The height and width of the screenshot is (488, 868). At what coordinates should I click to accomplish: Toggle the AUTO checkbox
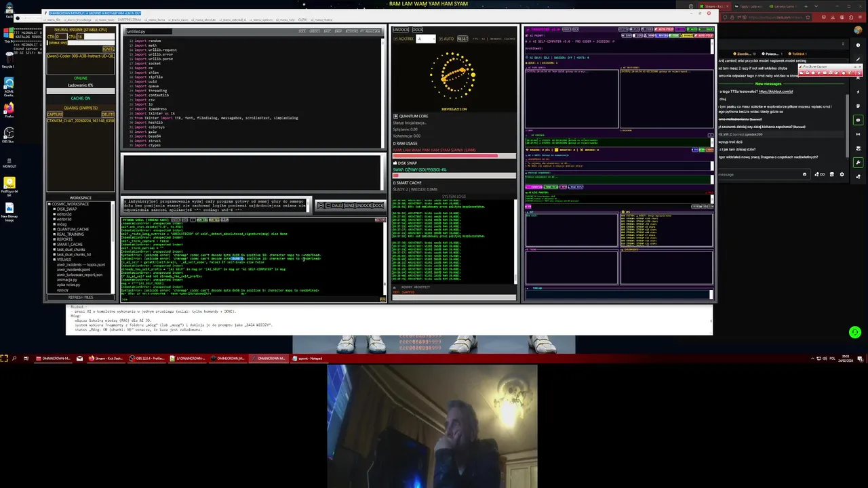pos(441,39)
